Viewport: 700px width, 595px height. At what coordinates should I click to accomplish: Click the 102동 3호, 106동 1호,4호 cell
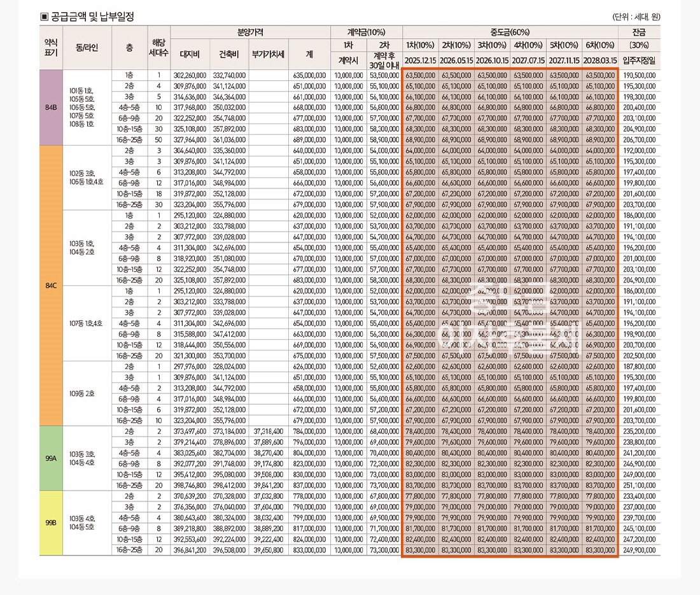tap(86, 178)
